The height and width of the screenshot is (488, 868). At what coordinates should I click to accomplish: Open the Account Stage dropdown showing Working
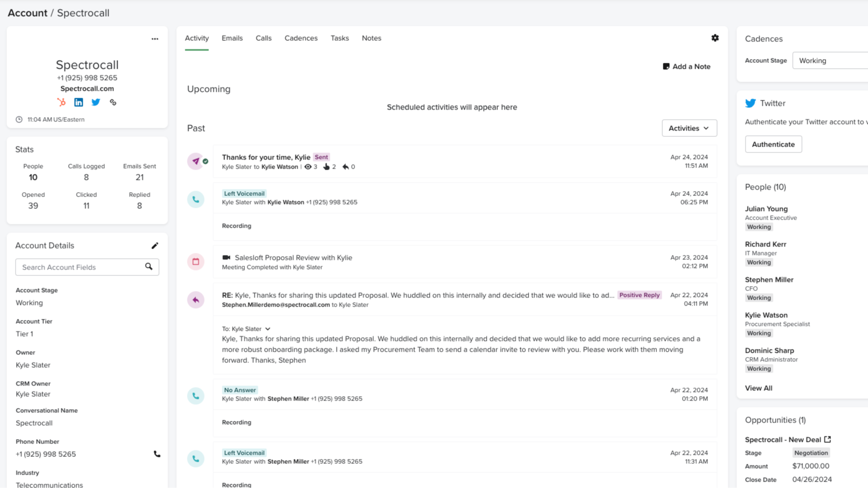[829, 60]
